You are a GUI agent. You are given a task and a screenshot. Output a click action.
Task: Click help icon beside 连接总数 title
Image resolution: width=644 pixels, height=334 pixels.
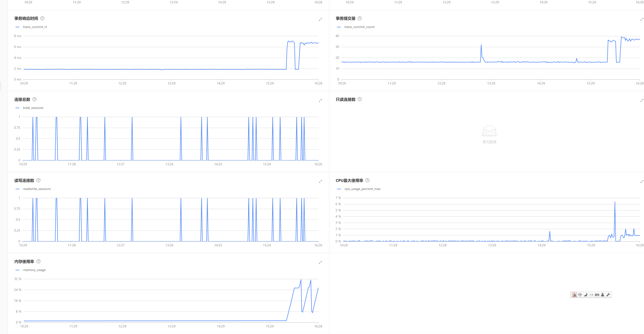(35, 99)
